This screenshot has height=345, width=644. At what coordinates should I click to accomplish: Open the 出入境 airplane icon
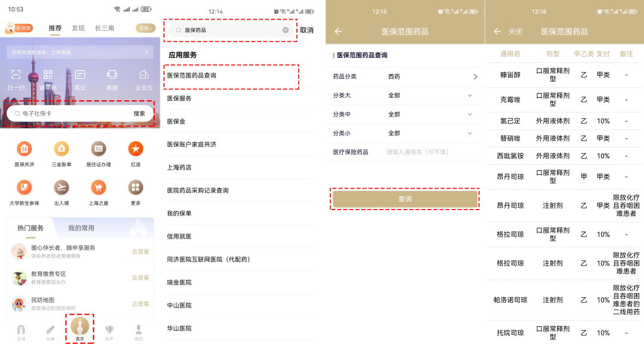click(61, 187)
